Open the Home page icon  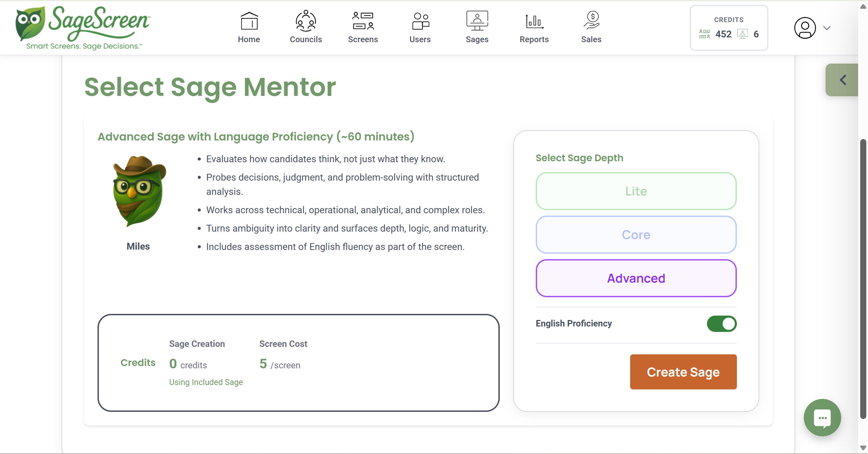249,21
